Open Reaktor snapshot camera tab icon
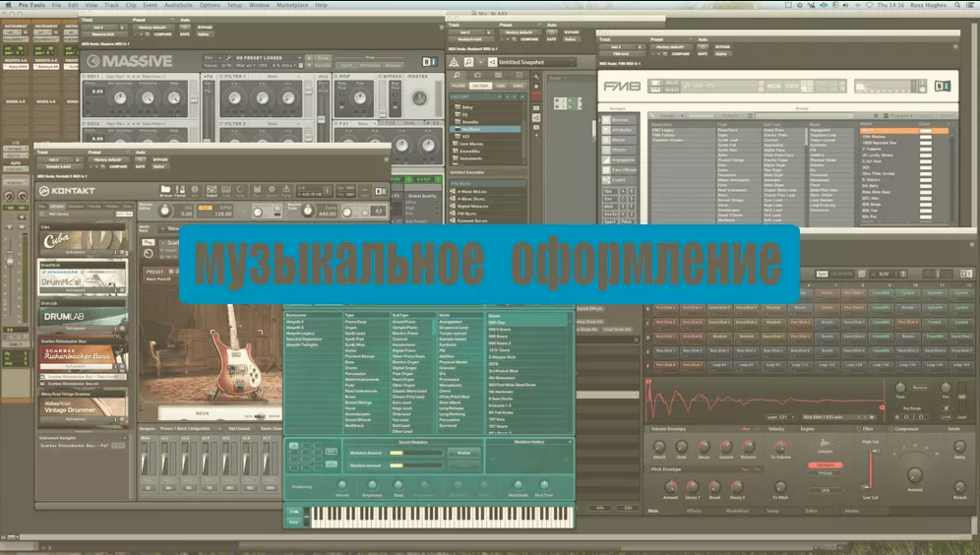 pos(477,75)
